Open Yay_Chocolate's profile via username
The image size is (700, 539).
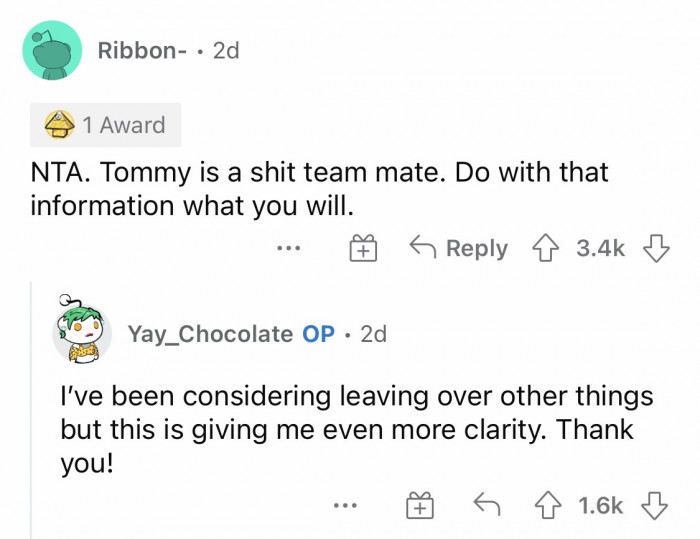210,333
